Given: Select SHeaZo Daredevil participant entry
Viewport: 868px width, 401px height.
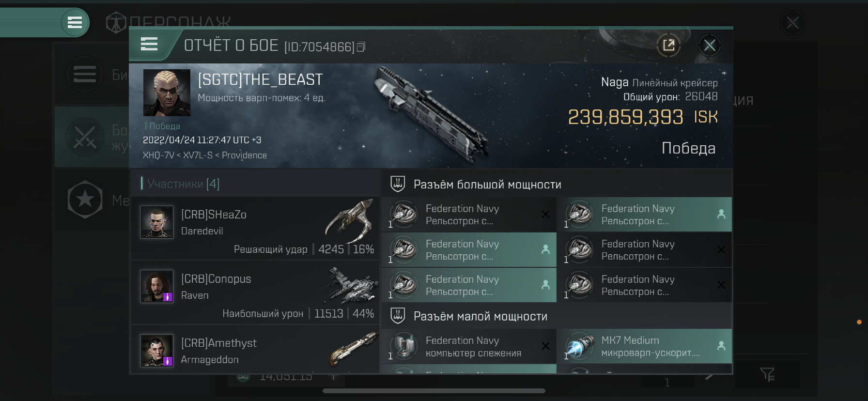Looking at the screenshot, I should point(255,228).
